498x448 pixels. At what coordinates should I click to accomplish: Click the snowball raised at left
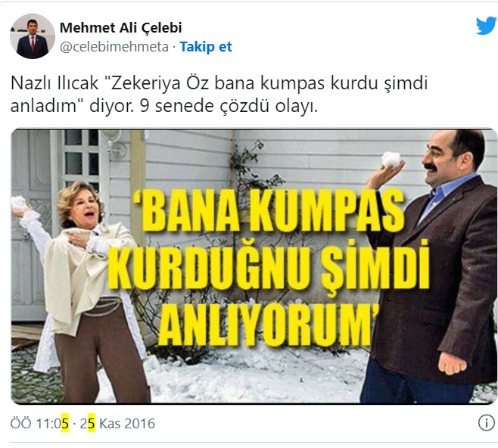click(20, 203)
